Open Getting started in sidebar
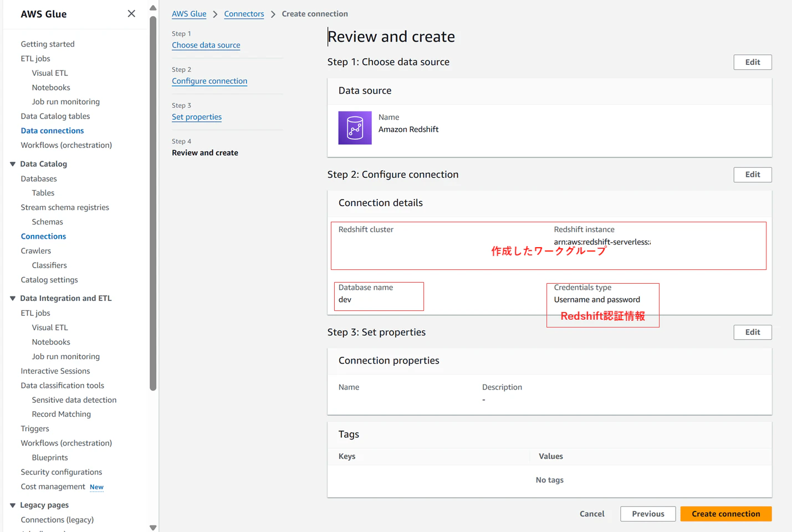 click(x=48, y=44)
